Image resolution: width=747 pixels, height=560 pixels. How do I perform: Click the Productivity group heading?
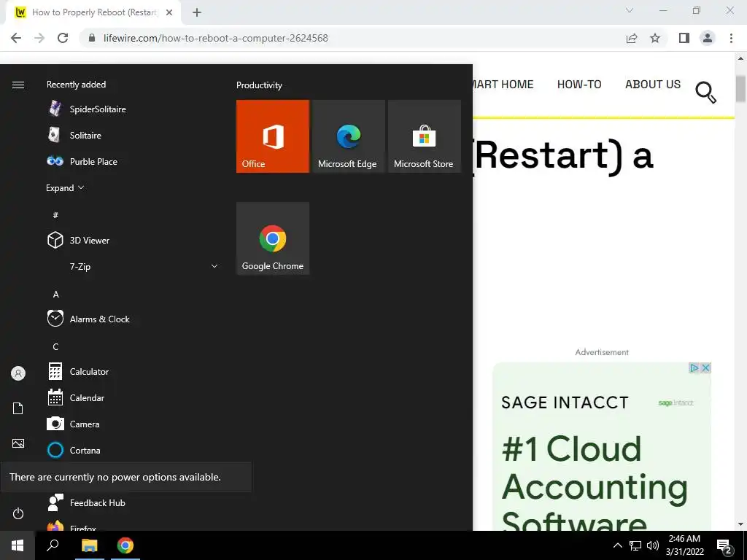[x=259, y=85]
